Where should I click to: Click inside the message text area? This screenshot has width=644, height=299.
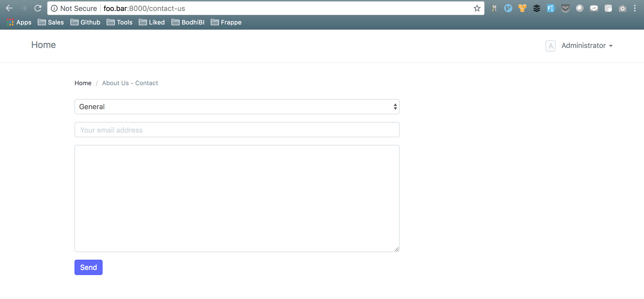coord(237,198)
